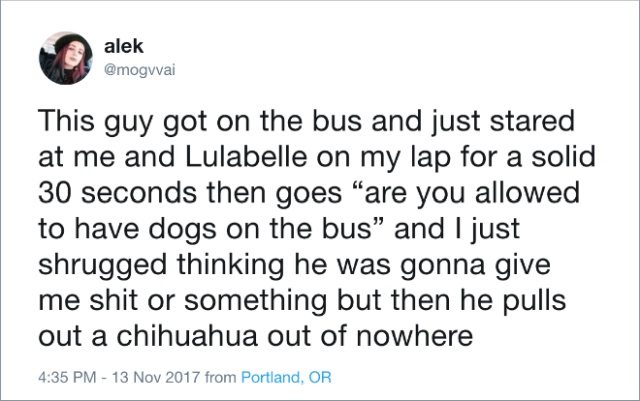Click the display name alek
Viewport: 640px width, 401px height.
124,45
